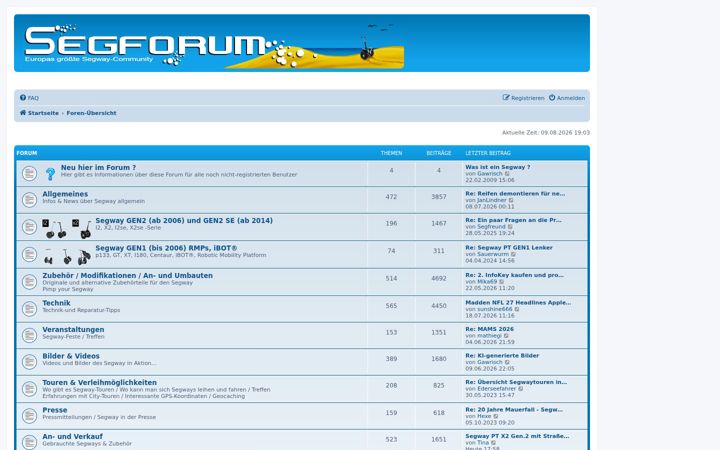Click the forum status icon for Allgemeines
This screenshot has width=720, height=450.
click(x=29, y=200)
